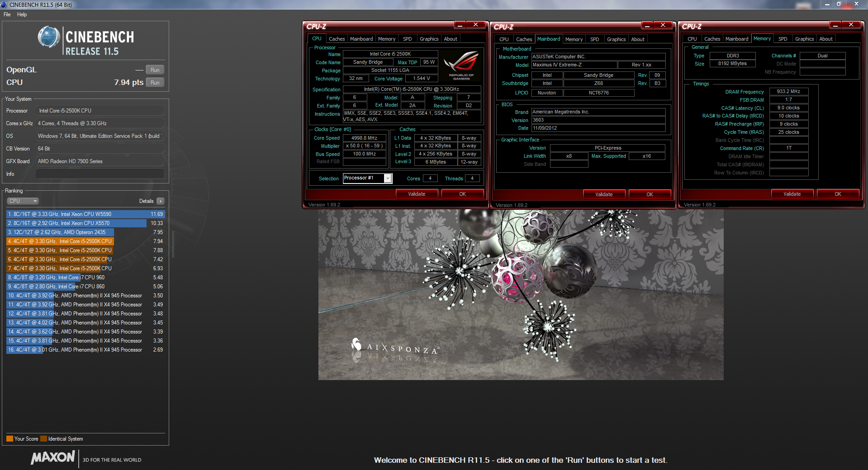This screenshot has height=470, width=868.
Task: Select ranking row 5 with score 7.88
Action: point(85,250)
